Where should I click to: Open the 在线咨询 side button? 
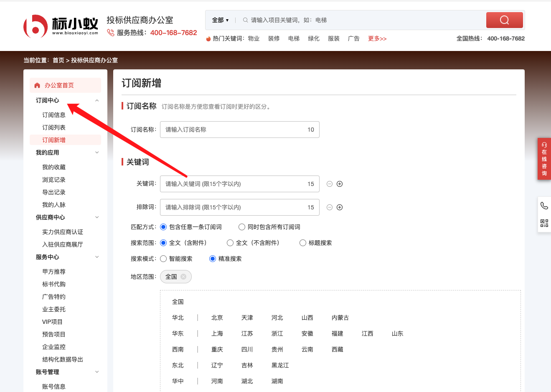544,159
